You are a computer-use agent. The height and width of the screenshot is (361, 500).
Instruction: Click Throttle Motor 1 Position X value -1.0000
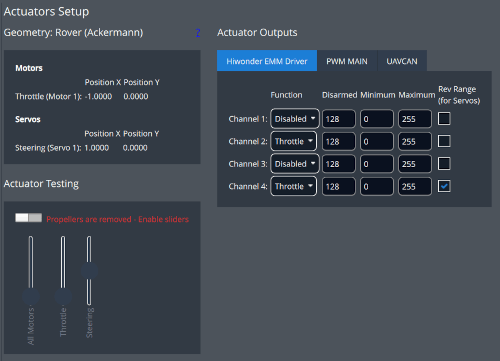pos(98,96)
